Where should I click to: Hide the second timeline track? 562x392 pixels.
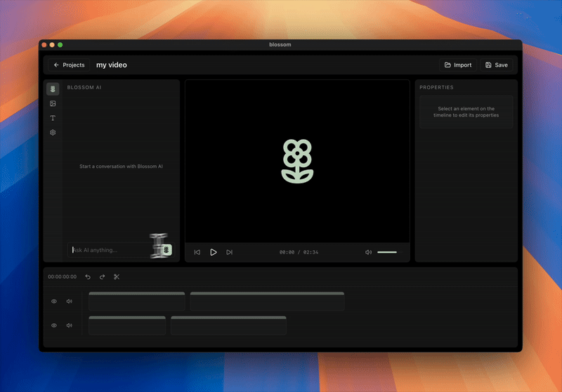54,325
